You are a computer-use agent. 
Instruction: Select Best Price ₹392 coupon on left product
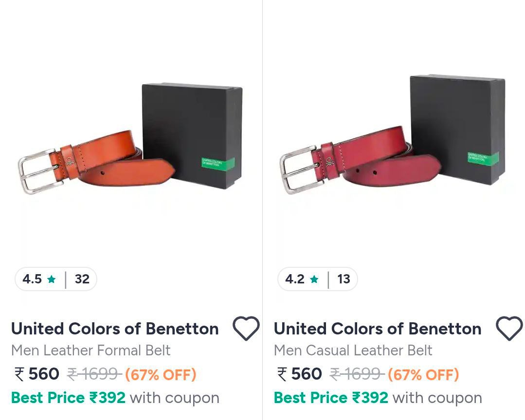pos(68,397)
